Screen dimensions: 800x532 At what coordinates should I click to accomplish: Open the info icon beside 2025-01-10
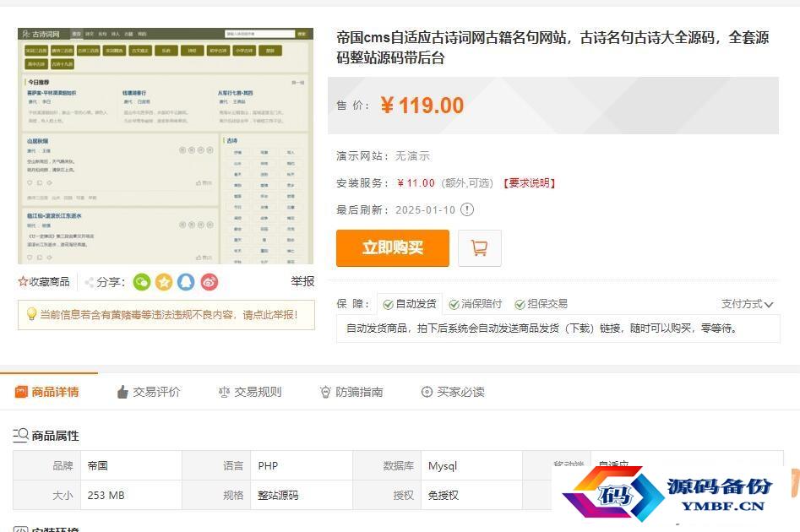pyautogui.click(x=467, y=209)
